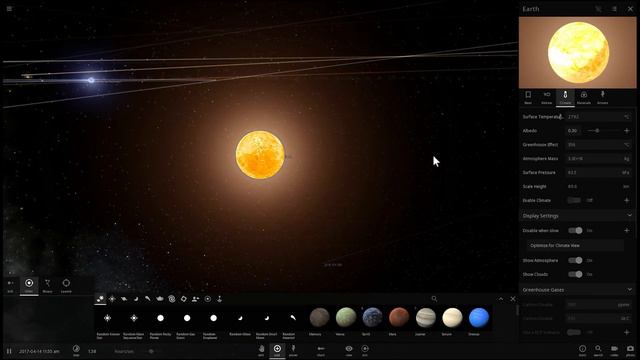The width and height of the screenshot is (640, 360).
Task: Switch to the Motion tab
Action: point(547,98)
